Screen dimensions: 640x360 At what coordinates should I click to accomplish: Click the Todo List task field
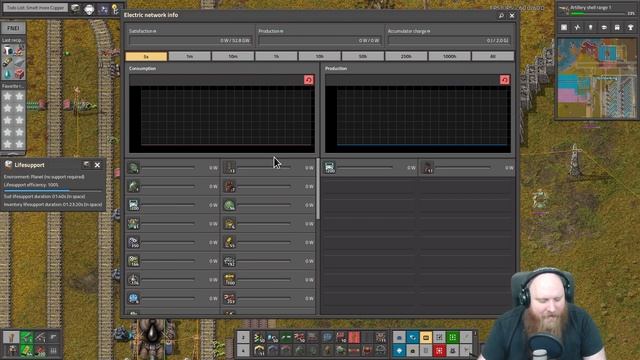[x=35, y=8]
